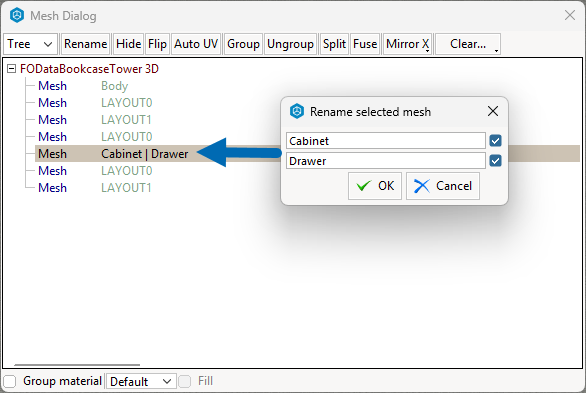Close the Rename selected mesh dialog

click(x=493, y=111)
